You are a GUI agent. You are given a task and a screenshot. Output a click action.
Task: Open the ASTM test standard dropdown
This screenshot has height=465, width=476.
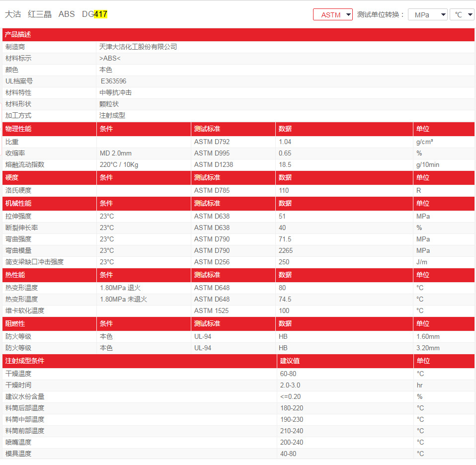(332, 14)
